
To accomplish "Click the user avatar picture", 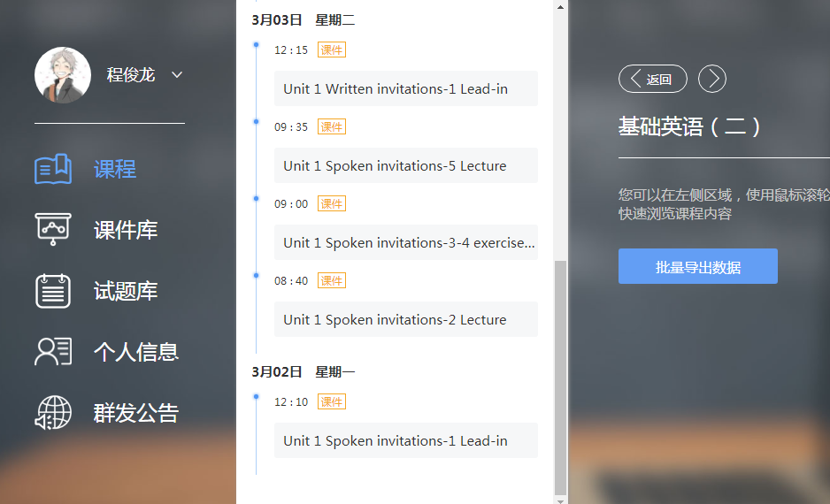I will pyautogui.click(x=63, y=75).
